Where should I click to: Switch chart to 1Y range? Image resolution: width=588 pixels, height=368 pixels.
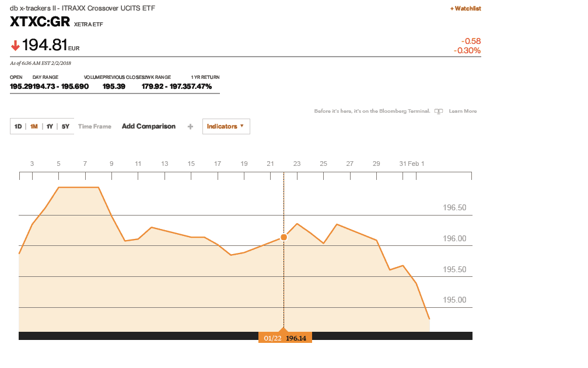[x=50, y=127]
